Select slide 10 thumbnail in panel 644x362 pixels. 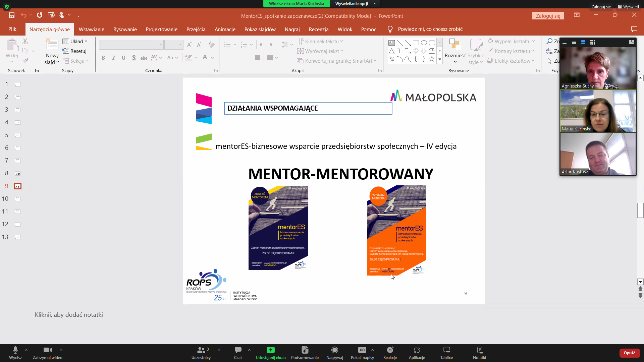click(x=17, y=199)
